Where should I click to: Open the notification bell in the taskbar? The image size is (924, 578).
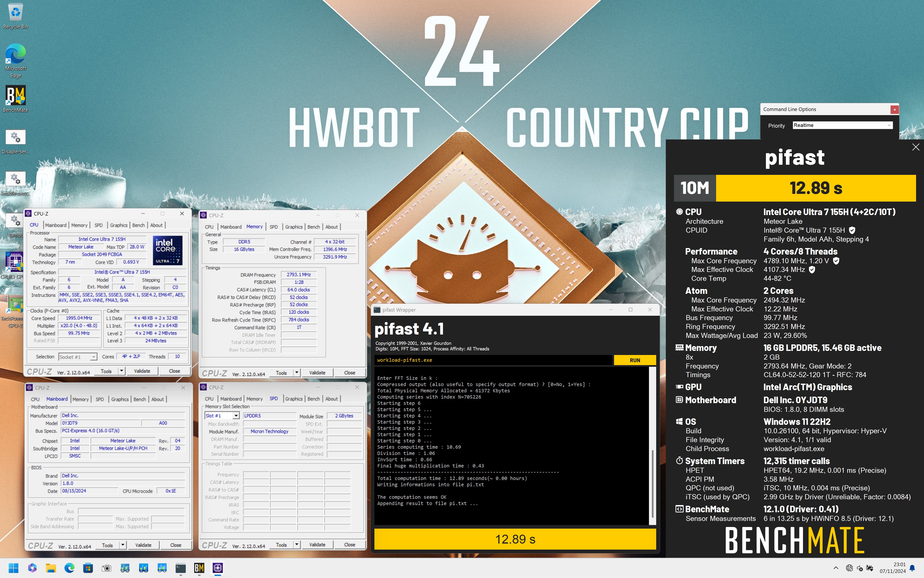[912, 568]
